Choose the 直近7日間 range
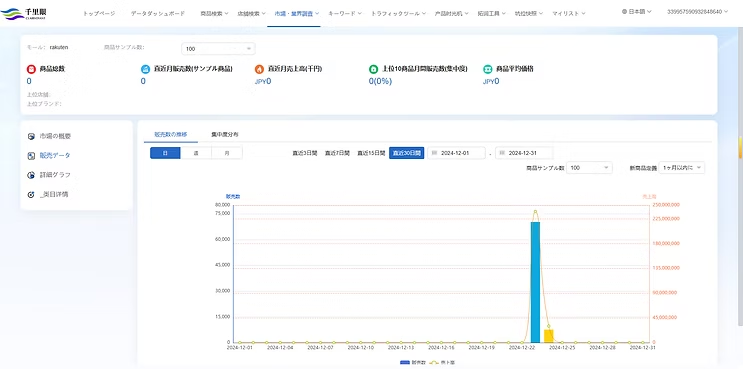This screenshot has width=743, height=369. [x=337, y=153]
